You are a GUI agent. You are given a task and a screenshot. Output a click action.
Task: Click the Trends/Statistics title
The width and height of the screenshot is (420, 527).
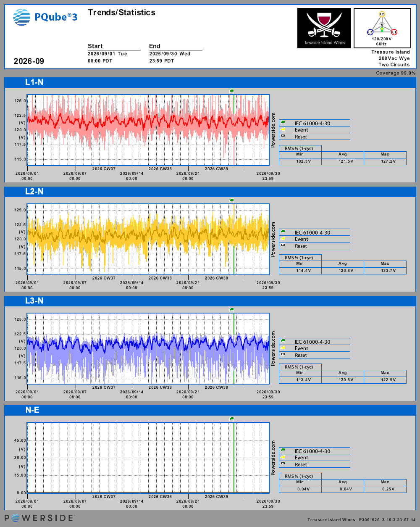(x=121, y=13)
